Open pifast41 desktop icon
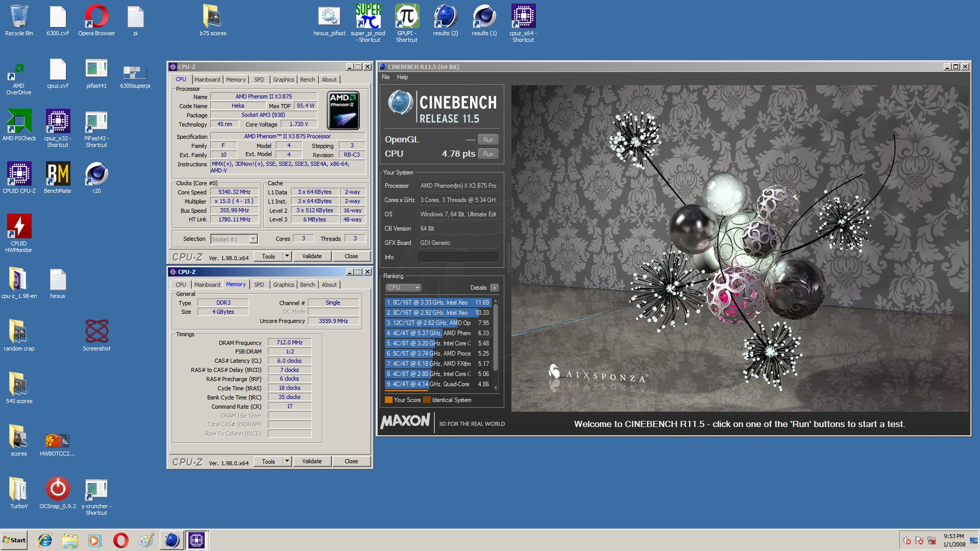Image resolution: width=980 pixels, height=551 pixels. 96,73
